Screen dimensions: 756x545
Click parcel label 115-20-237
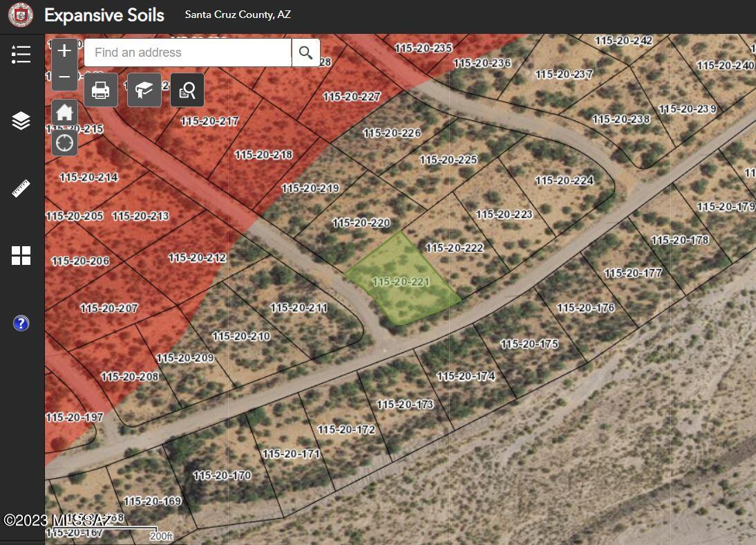[564, 74]
